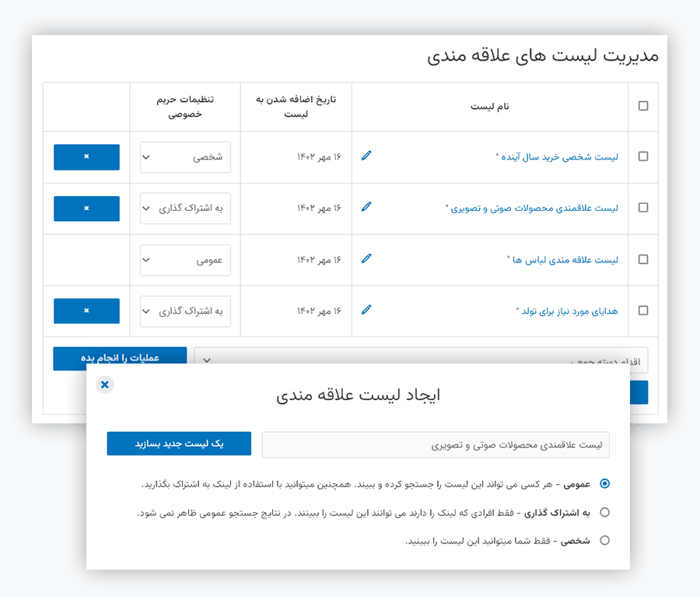This screenshot has width=700, height=597.
Task: Open link 'لیست علاقمندی محصولات صوتی و تصویری' in table
Action: point(534,209)
